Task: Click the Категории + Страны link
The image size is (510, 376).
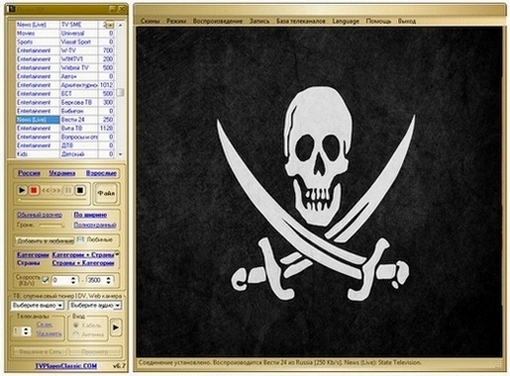Action: (83, 255)
